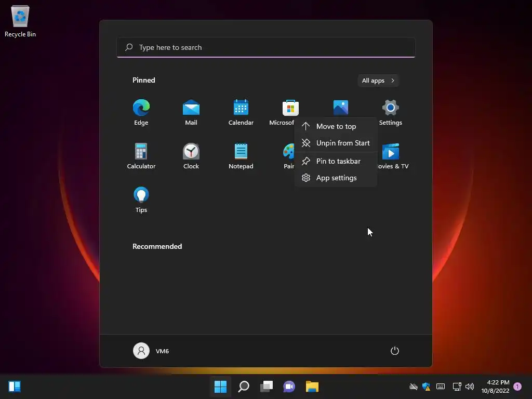532x399 pixels.
Task: Click the power button icon
Action: click(x=395, y=351)
